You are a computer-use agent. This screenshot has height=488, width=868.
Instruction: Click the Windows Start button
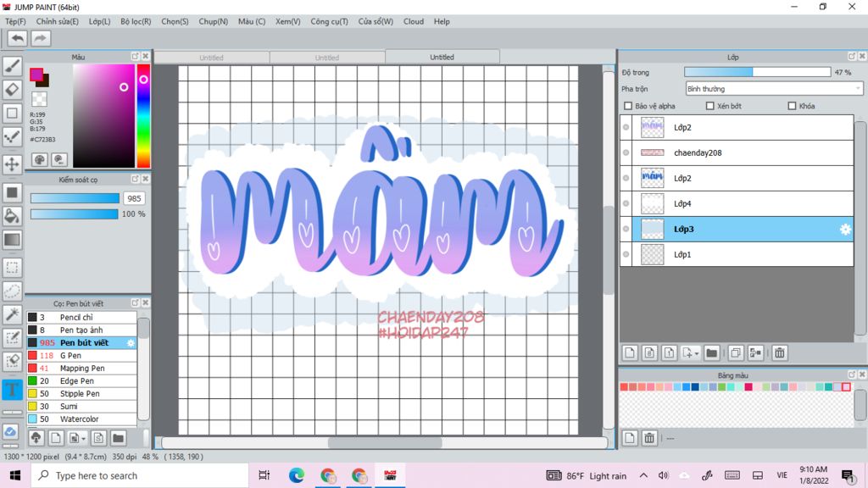tap(15, 475)
